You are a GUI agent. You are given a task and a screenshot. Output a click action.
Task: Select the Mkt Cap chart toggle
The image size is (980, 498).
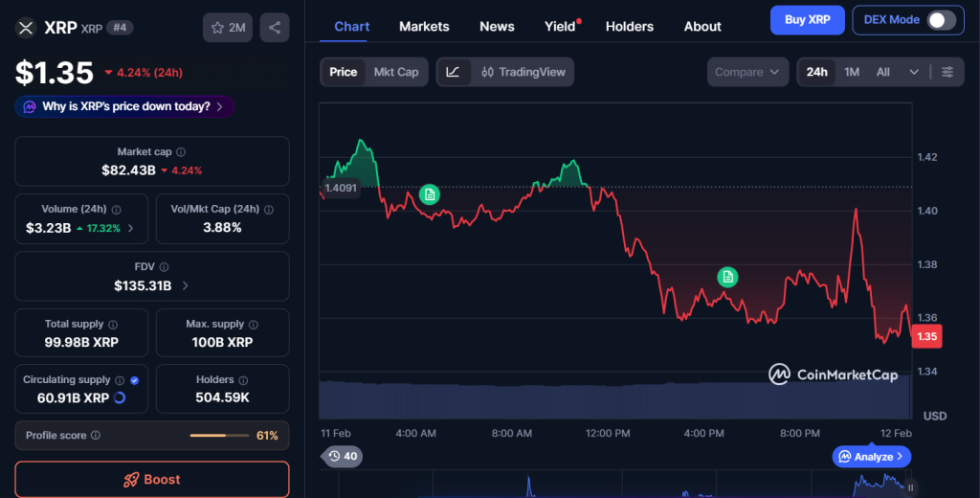(395, 72)
